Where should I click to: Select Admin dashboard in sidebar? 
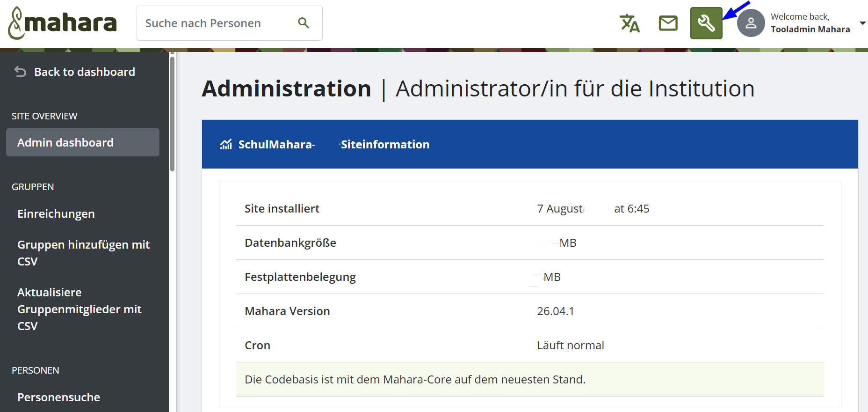(83, 142)
